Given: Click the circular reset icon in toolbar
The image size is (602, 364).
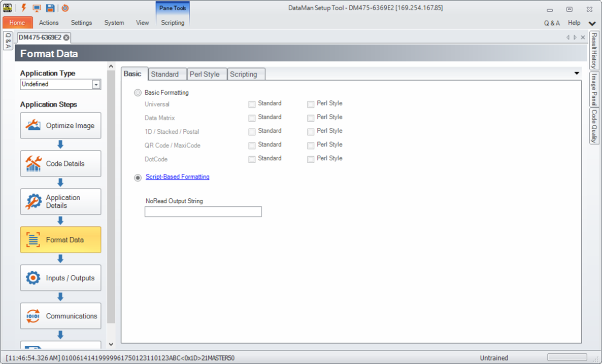Looking at the screenshot, I should point(65,8).
